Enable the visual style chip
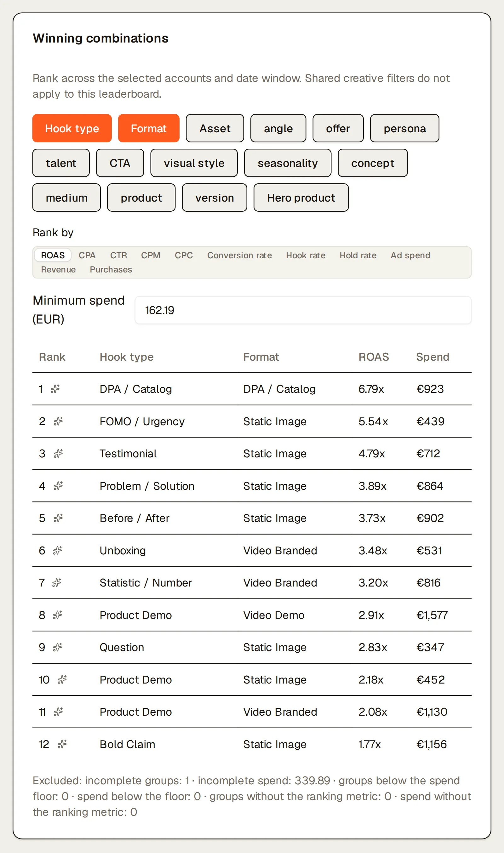The width and height of the screenshot is (504, 853). (x=194, y=163)
